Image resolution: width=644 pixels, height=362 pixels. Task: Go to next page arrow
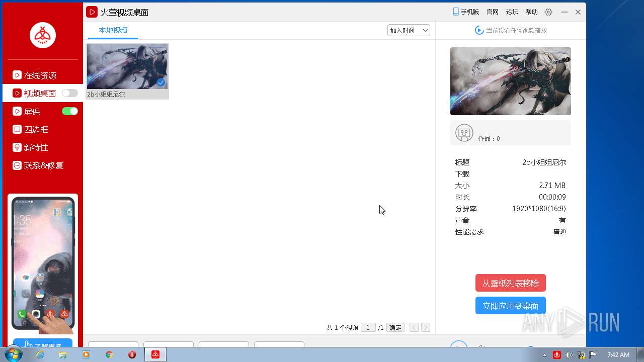point(426,327)
